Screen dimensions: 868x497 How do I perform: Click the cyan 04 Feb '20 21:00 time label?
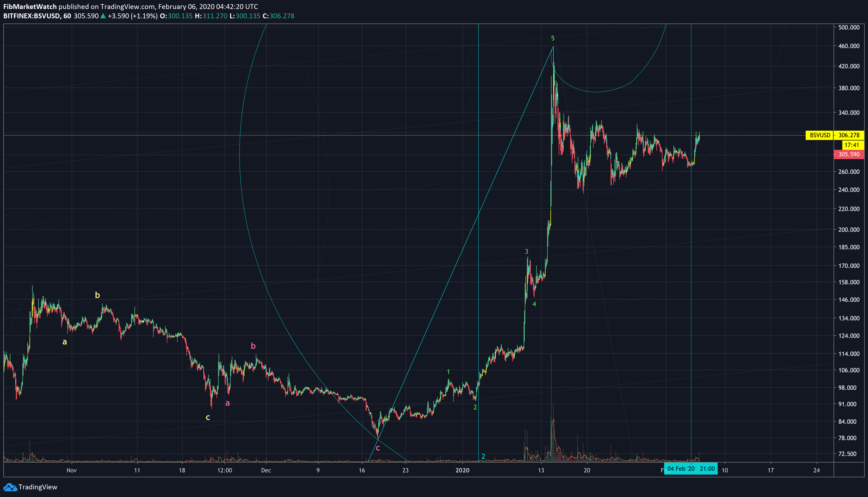pyautogui.click(x=691, y=469)
